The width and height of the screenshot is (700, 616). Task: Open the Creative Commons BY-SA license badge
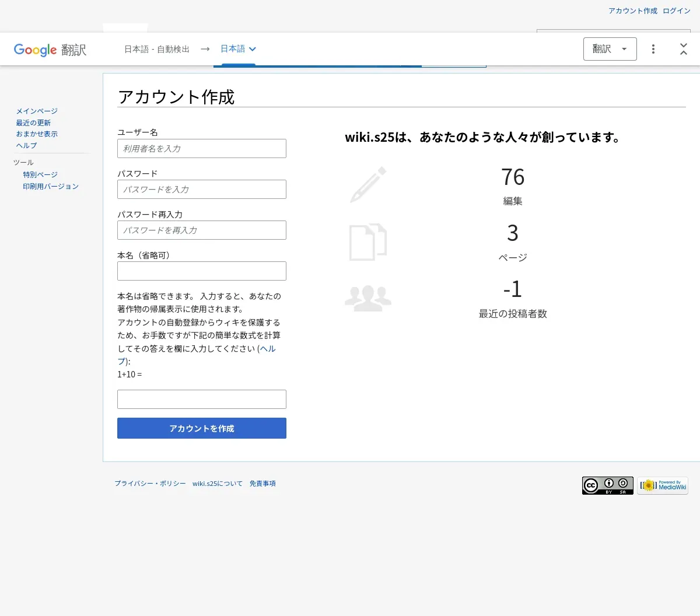607,485
